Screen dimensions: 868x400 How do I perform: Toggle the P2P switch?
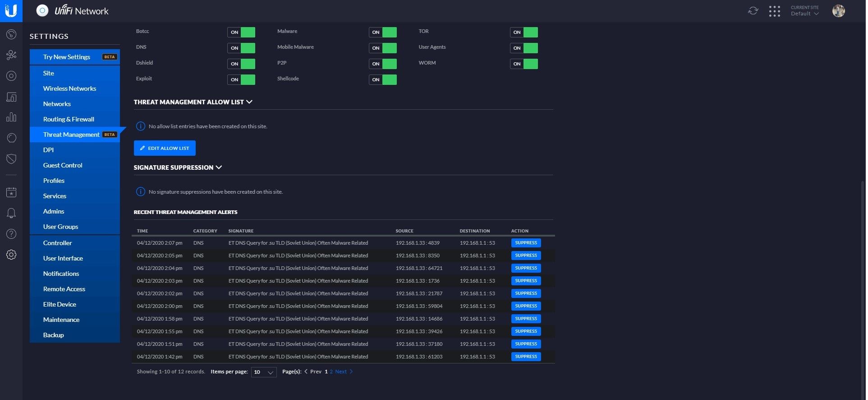(383, 64)
